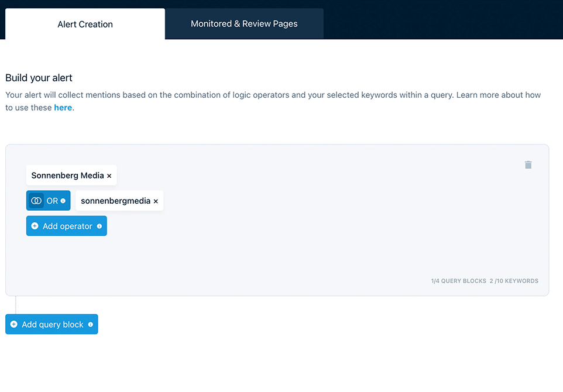Select the Sonnenberg Media keyword chip

tap(71, 175)
